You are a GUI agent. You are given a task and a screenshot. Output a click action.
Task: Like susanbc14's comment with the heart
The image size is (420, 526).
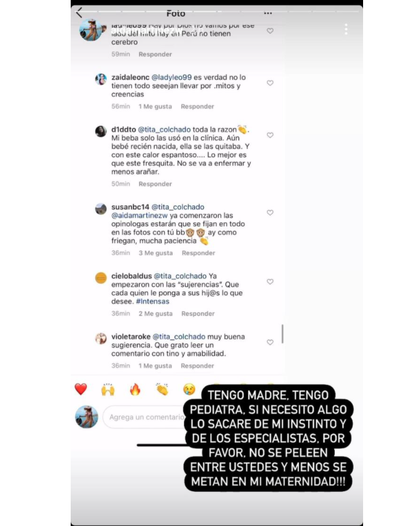270,213
